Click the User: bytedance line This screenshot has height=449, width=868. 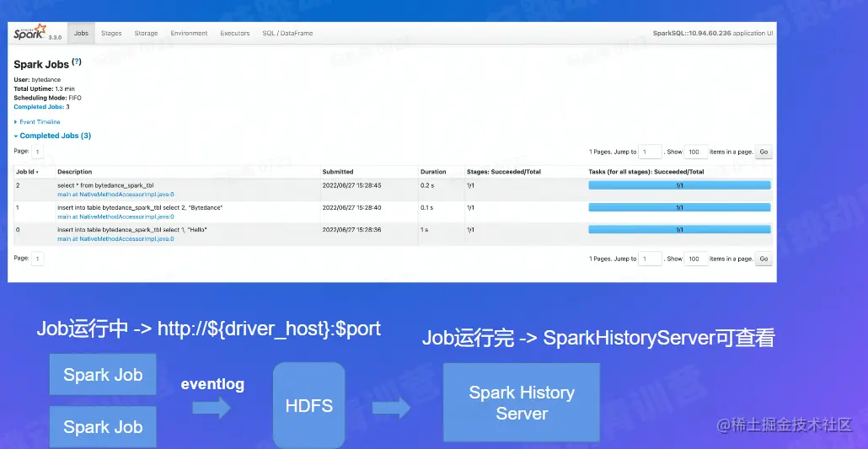pyautogui.click(x=37, y=80)
